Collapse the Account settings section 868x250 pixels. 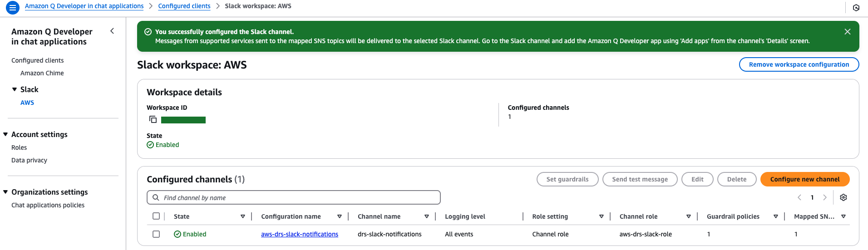[5, 135]
